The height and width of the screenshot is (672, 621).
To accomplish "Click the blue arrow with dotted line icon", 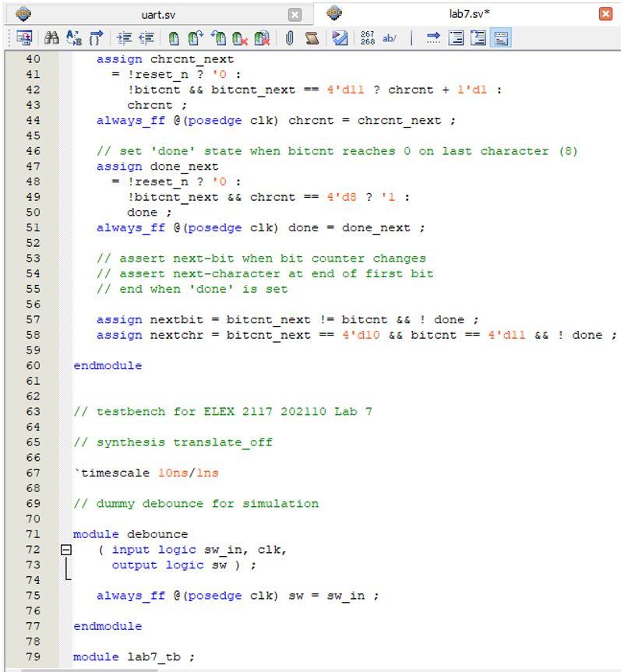I will [x=433, y=38].
